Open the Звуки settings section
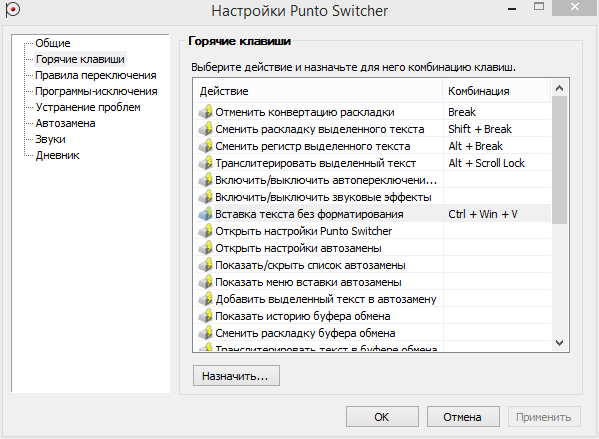The height and width of the screenshot is (439, 599). [50, 139]
